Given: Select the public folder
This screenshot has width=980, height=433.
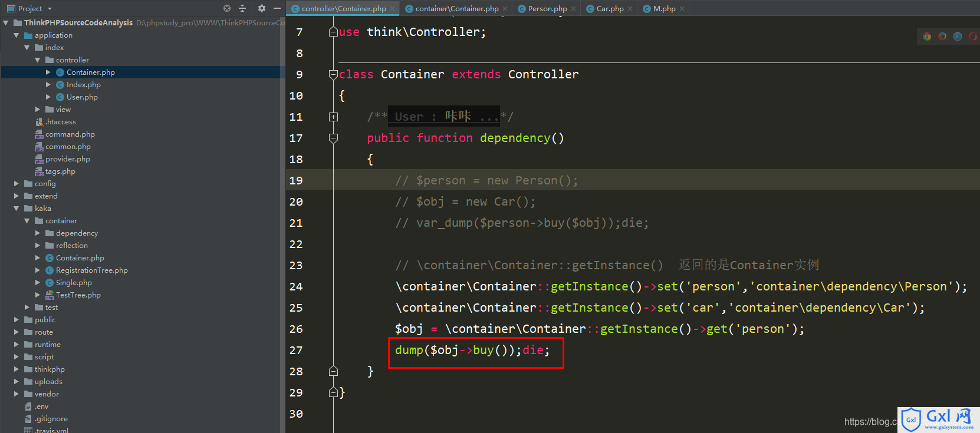Looking at the screenshot, I should tap(45, 320).
